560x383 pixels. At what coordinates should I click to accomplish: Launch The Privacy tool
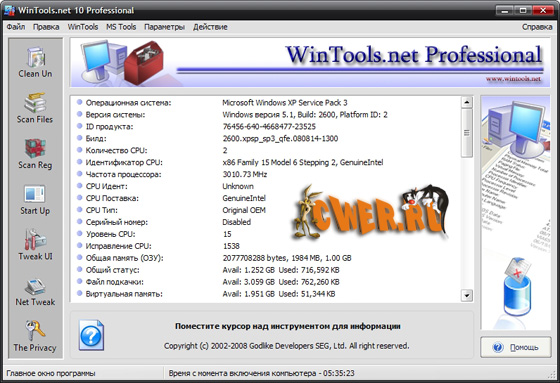click(x=35, y=337)
